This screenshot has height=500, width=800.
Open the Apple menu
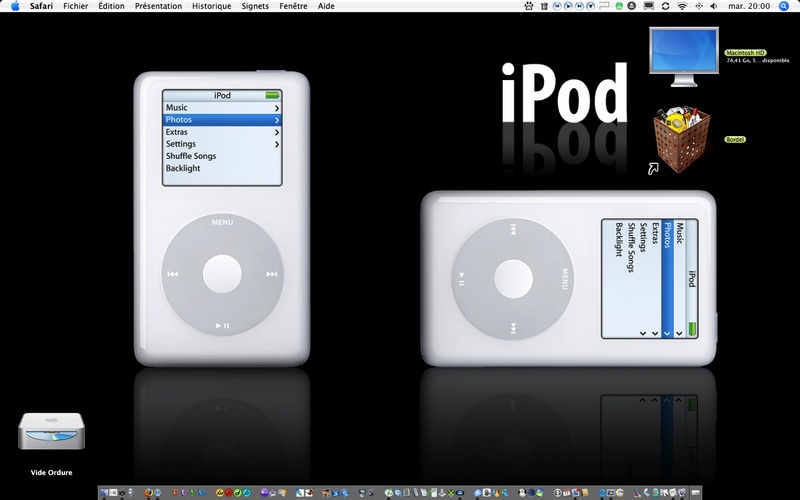pyautogui.click(x=15, y=6)
